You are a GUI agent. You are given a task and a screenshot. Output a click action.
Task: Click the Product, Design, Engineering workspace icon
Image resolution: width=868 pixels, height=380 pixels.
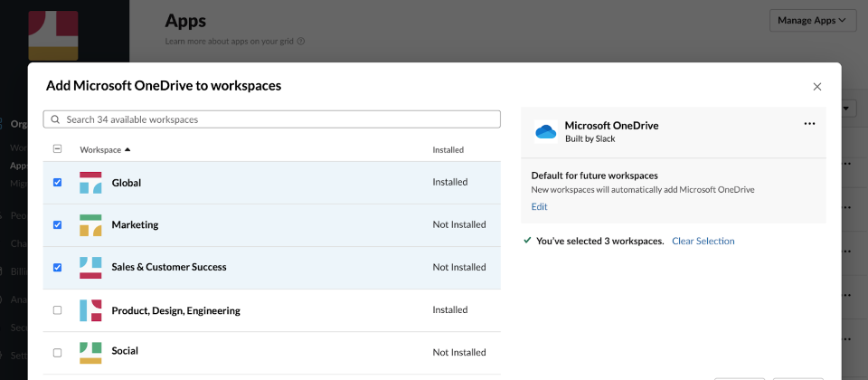[90, 310]
